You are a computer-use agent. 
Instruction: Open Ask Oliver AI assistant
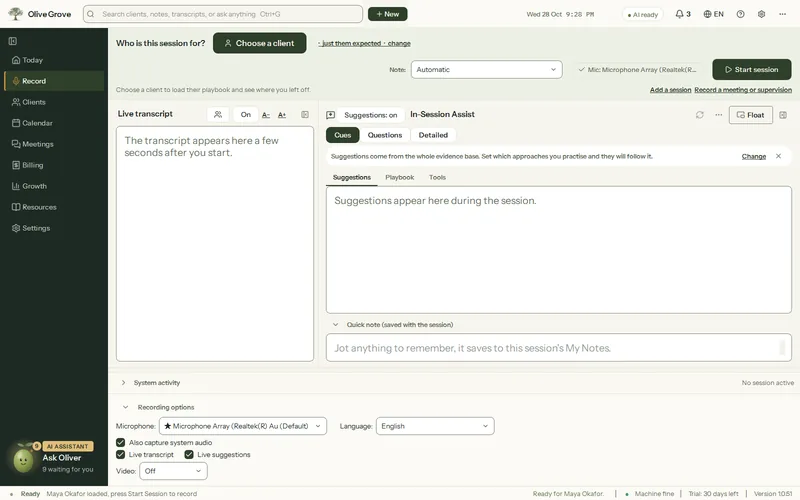53,458
